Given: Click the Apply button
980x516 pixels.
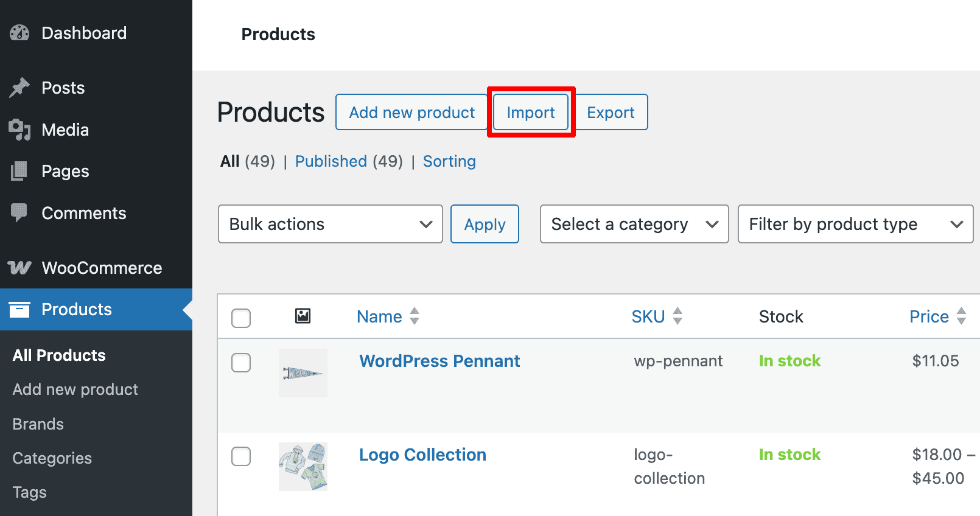Looking at the screenshot, I should (485, 224).
